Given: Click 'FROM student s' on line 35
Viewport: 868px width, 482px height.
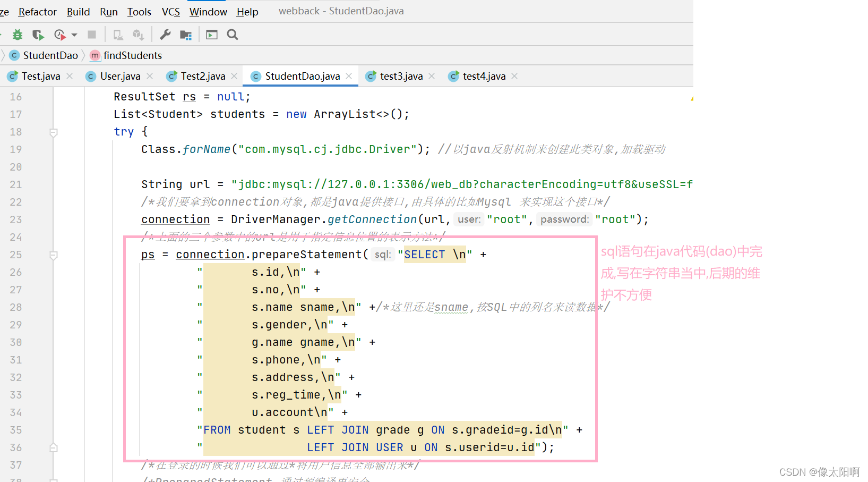Looking at the screenshot, I should [x=251, y=430].
